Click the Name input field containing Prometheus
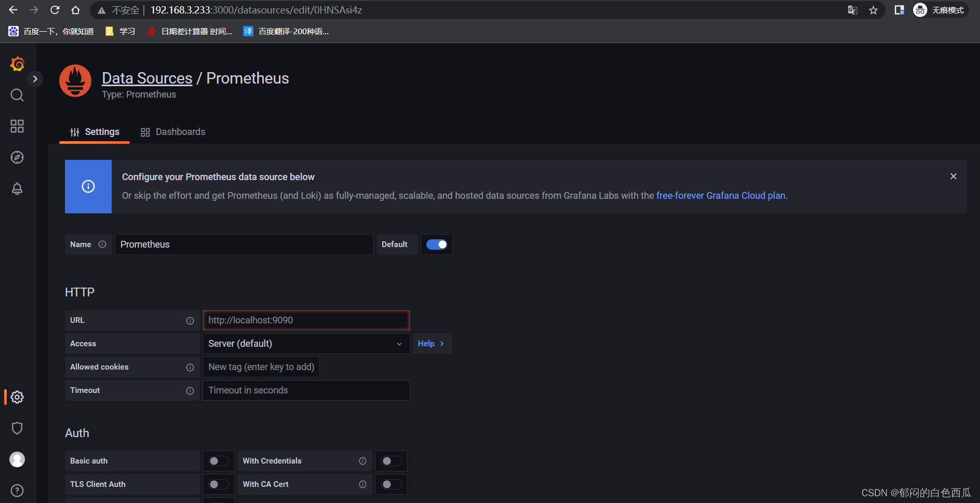The width and height of the screenshot is (980, 503). [x=244, y=244]
